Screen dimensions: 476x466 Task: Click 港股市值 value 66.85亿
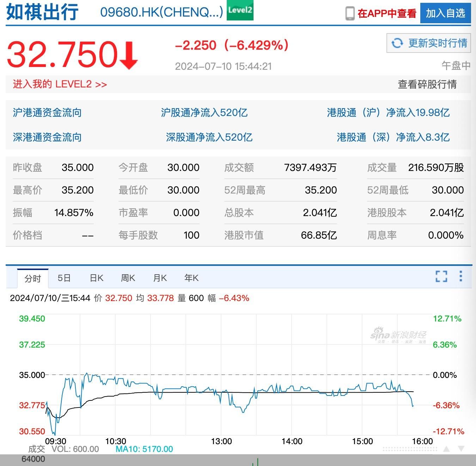[x=319, y=235]
